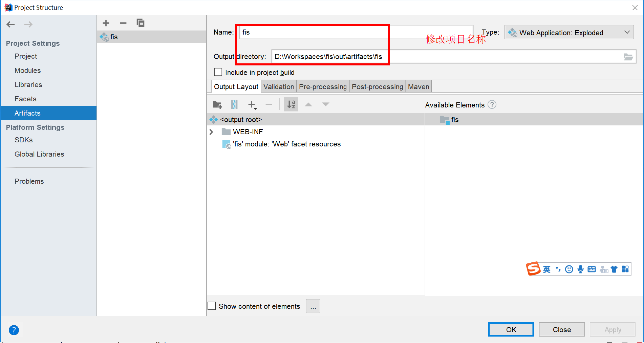This screenshot has width=644, height=343.
Task: Confirm with the OK button
Action: (511, 329)
